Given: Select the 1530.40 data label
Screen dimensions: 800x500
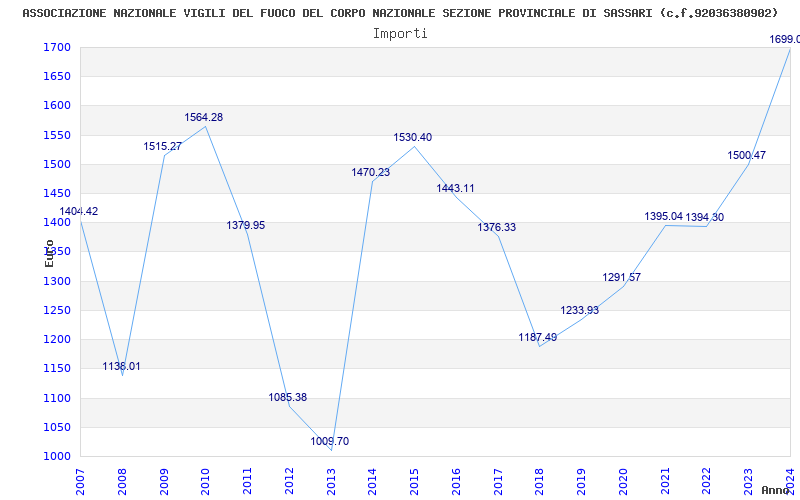Looking at the screenshot, I should pos(412,137).
